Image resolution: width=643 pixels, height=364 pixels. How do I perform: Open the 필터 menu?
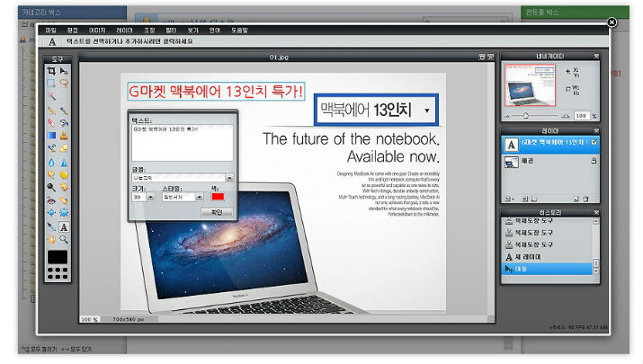pyautogui.click(x=171, y=31)
